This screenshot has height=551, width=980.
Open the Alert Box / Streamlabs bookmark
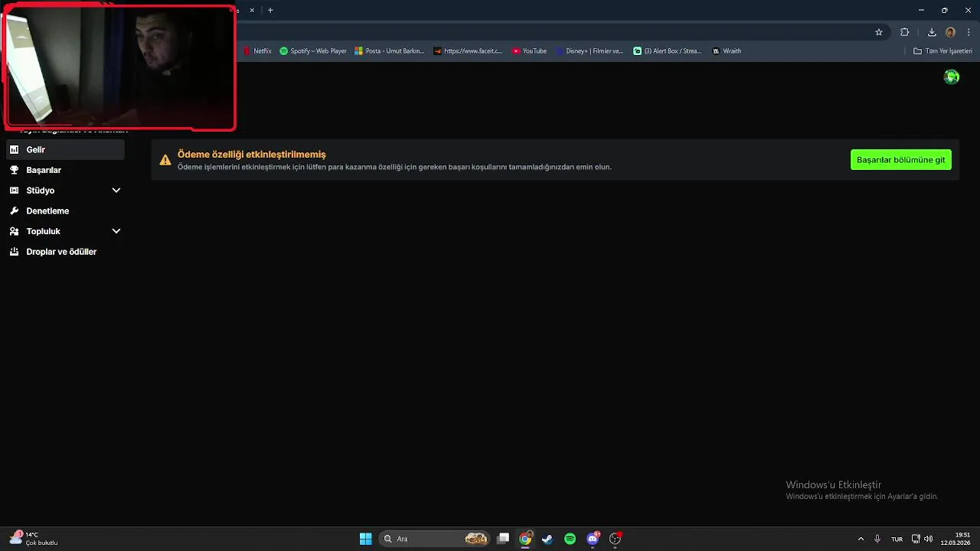point(668,51)
